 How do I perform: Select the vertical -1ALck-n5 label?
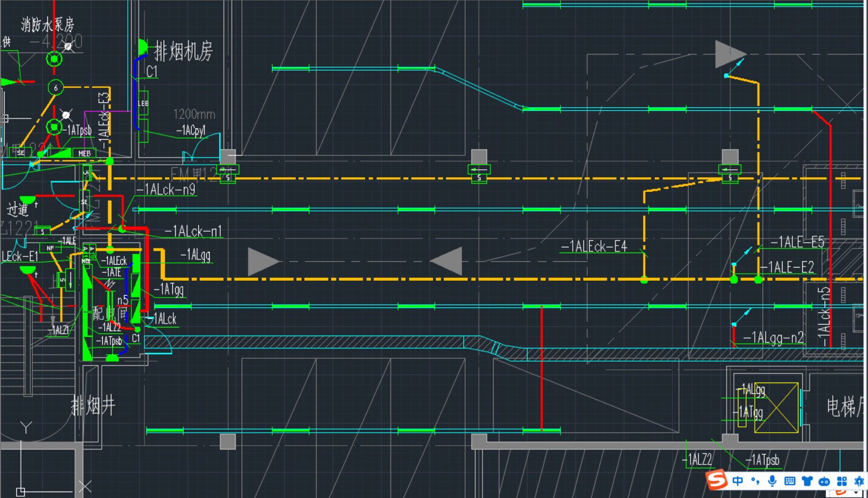pos(824,316)
